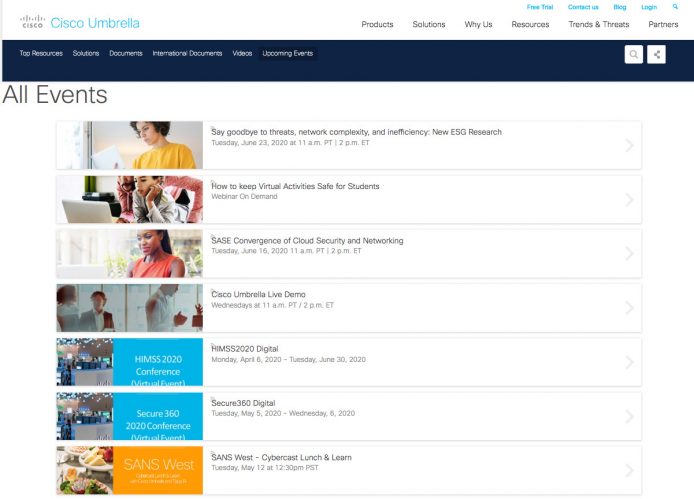Image resolution: width=694 pixels, height=499 pixels.
Task: Click the Free Trial link
Action: click(x=539, y=7)
